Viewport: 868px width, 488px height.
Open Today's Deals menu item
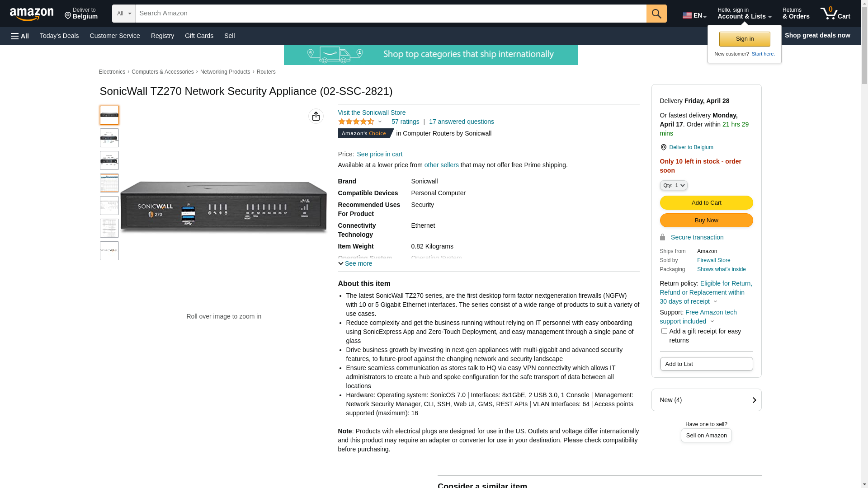(59, 36)
